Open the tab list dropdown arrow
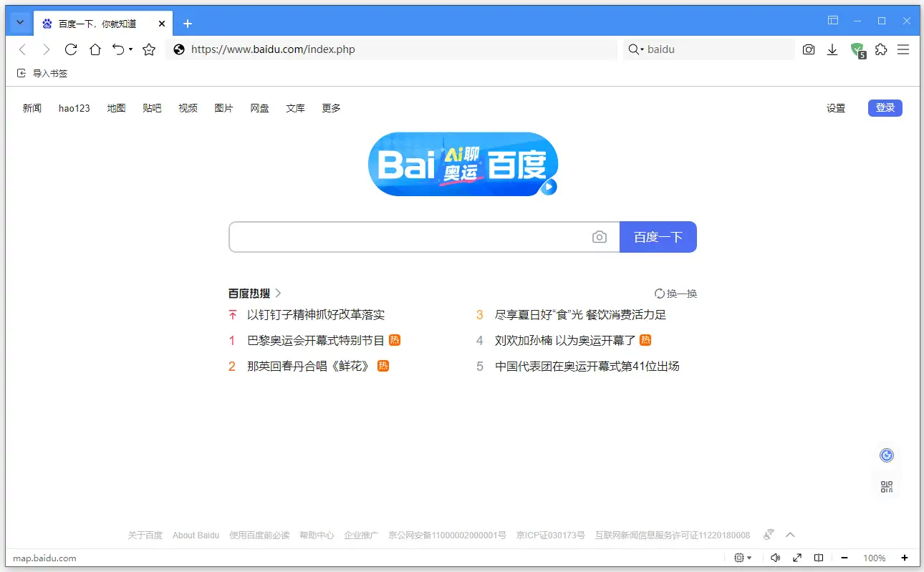Screen dimensions: 924x572 click(x=20, y=23)
